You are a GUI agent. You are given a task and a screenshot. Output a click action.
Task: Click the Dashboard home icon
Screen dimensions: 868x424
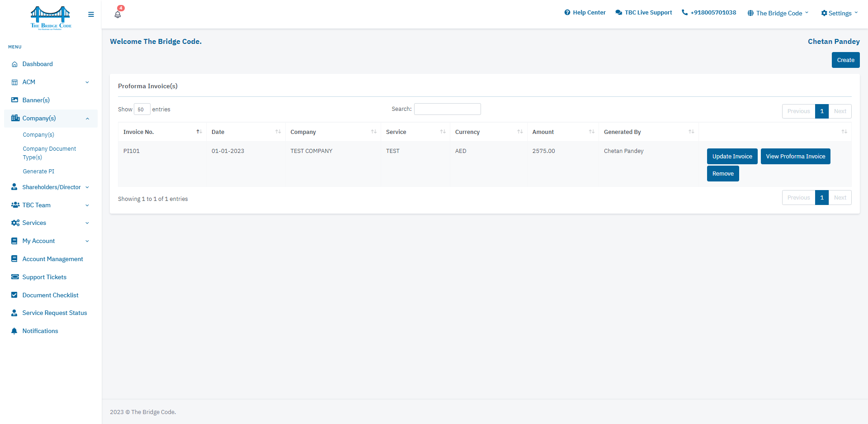tap(14, 64)
